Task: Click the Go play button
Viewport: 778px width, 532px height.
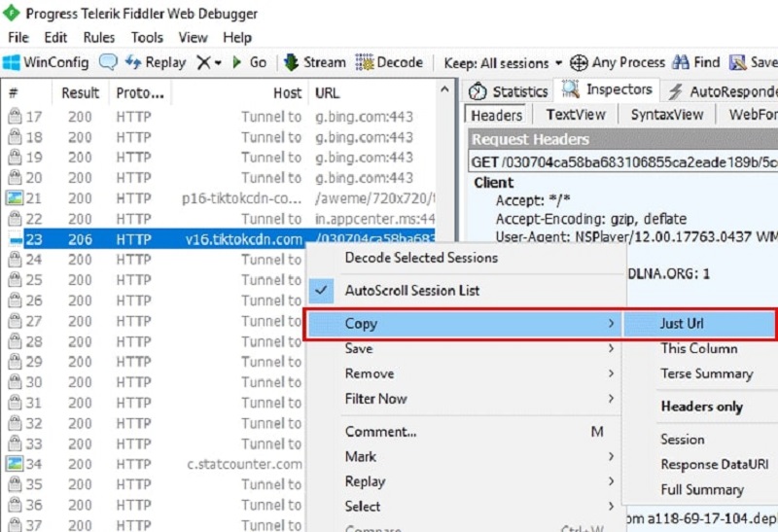Action: coord(249,62)
